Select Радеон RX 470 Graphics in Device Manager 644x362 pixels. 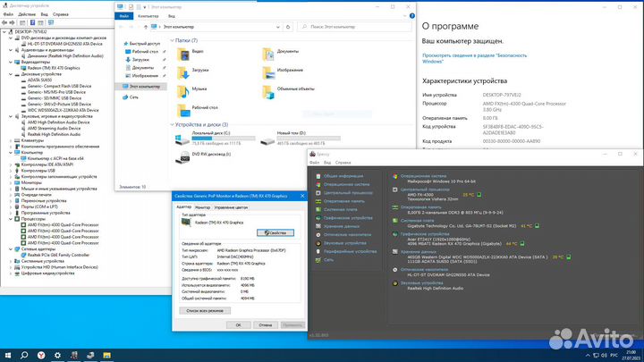click(54, 68)
